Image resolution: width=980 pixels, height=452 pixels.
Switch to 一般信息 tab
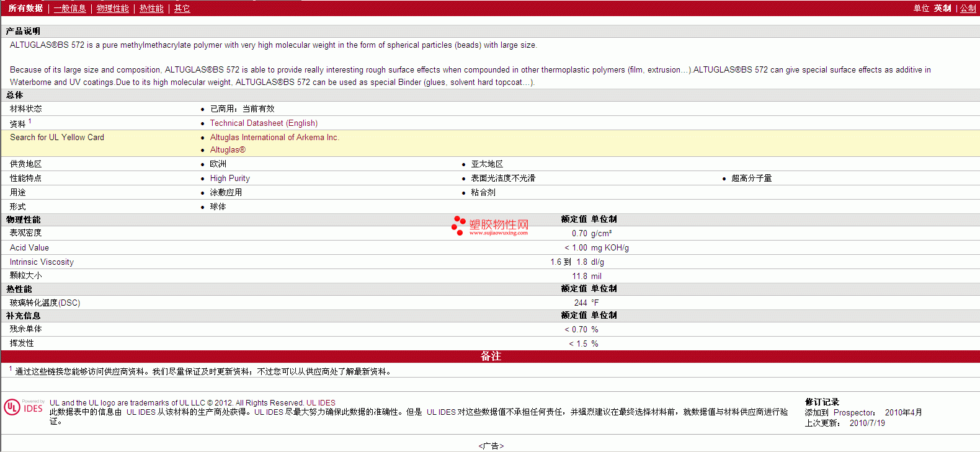70,8
